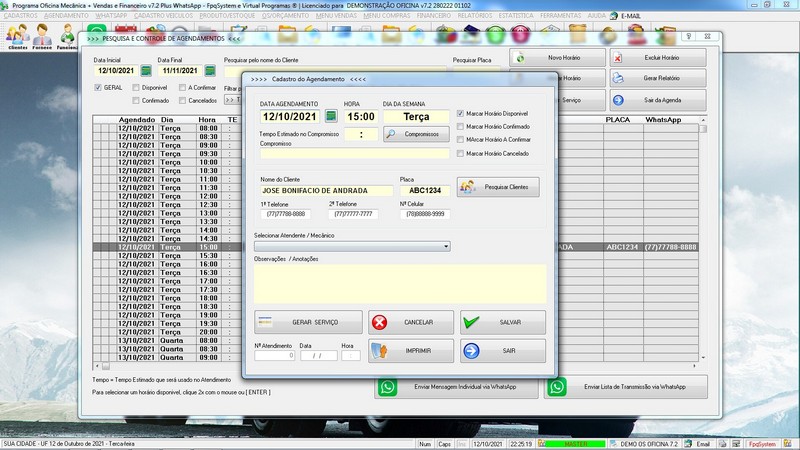
Task: Click Email item in status bar
Action: [x=703, y=444]
